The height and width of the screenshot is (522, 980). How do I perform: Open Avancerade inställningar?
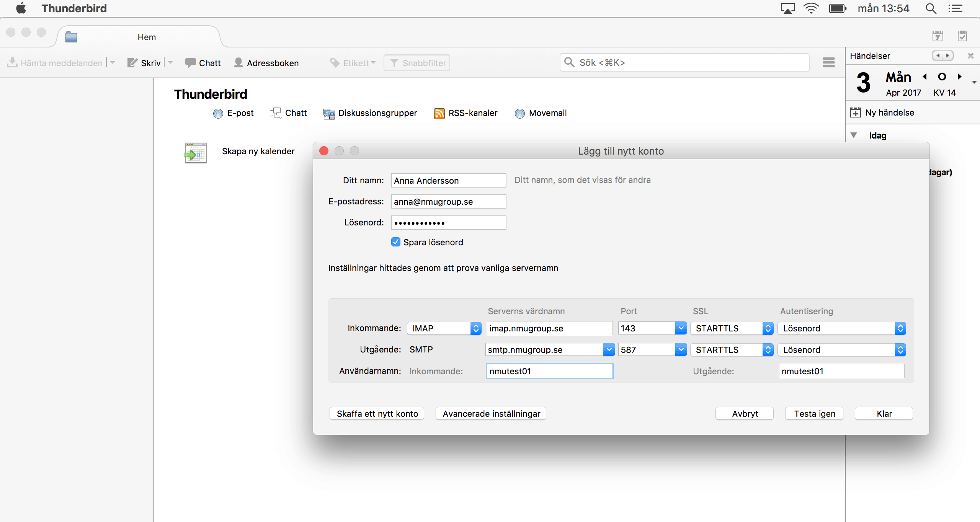click(491, 413)
